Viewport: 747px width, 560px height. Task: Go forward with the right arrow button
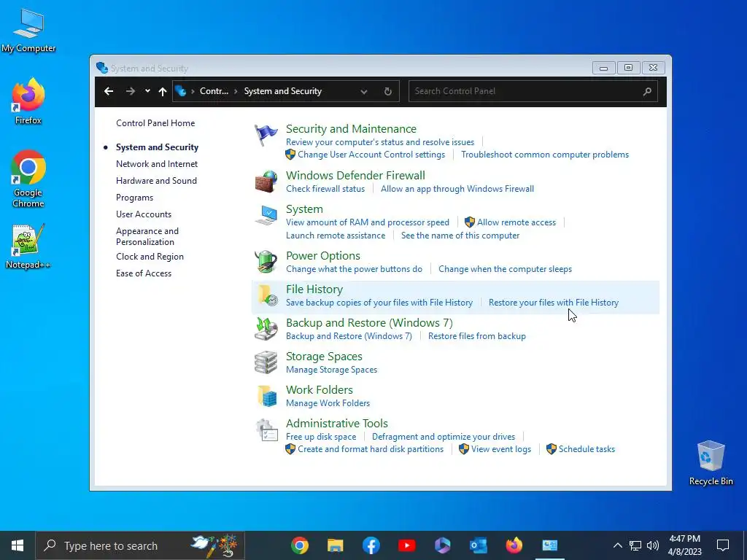pyautogui.click(x=130, y=91)
